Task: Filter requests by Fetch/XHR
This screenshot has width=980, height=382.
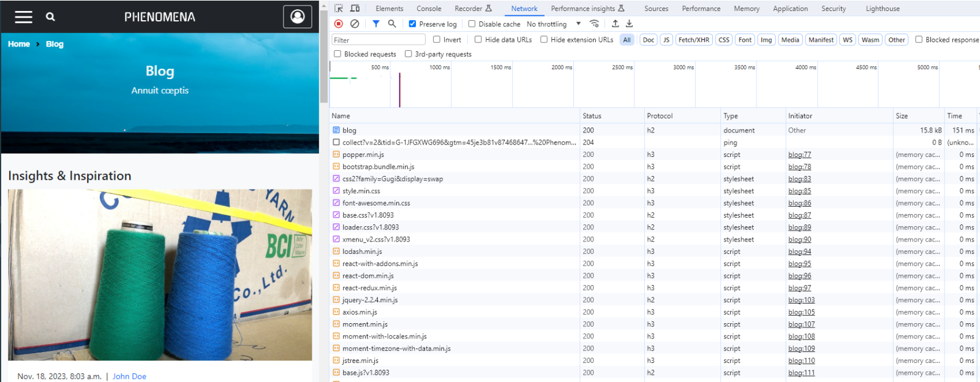Action: coord(693,40)
